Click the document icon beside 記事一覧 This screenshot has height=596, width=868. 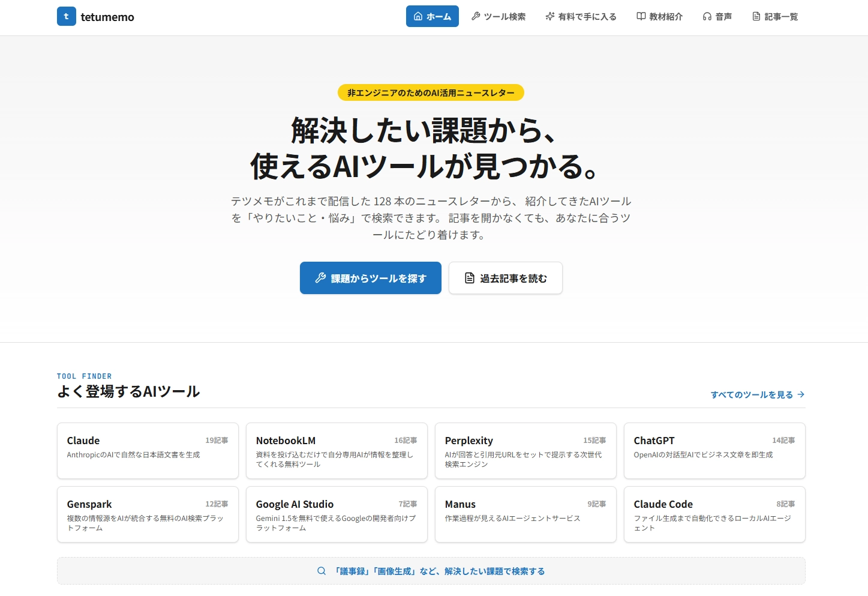click(x=756, y=16)
